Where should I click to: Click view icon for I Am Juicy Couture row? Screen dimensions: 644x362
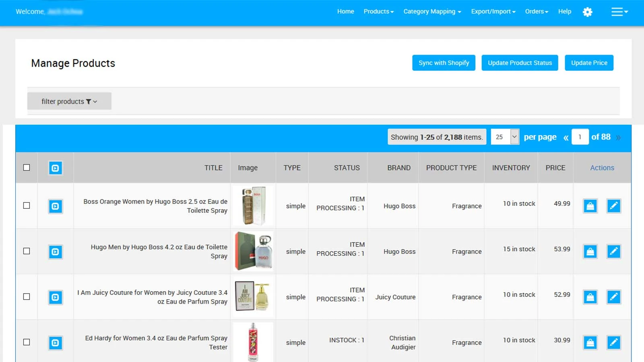point(56,297)
